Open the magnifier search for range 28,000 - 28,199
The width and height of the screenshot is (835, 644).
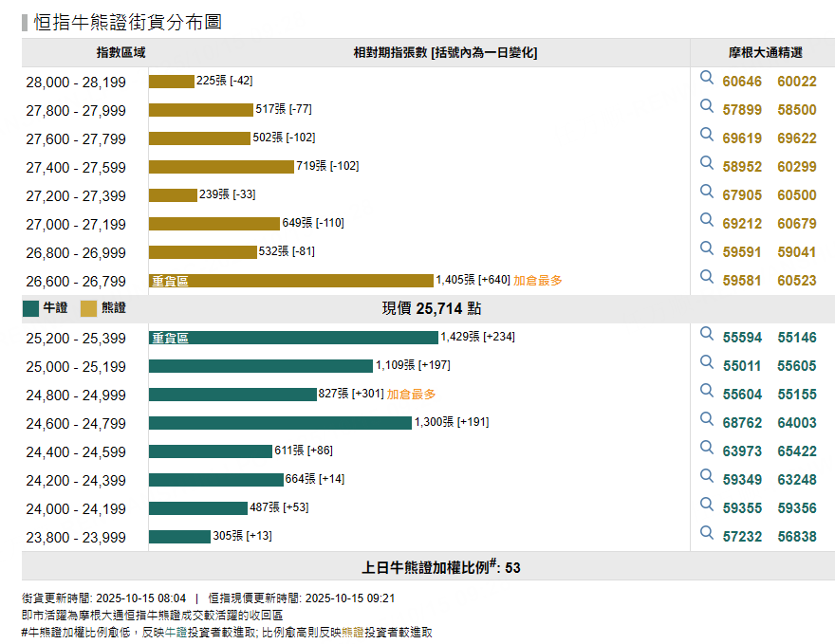coord(706,81)
